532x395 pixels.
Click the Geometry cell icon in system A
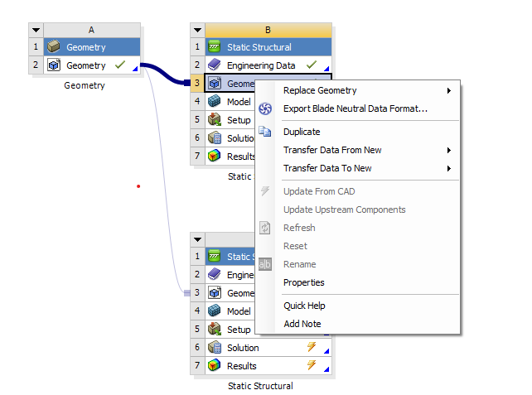click(54, 65)
